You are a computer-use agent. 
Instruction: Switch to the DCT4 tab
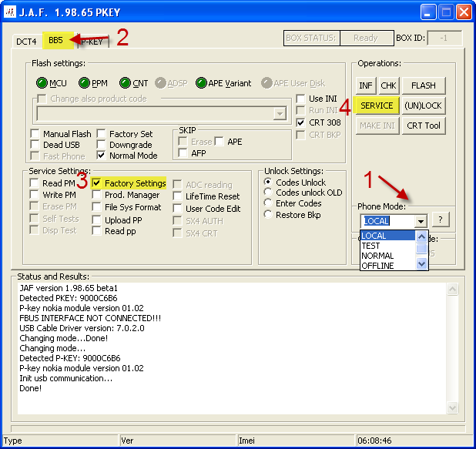(26, 42)
